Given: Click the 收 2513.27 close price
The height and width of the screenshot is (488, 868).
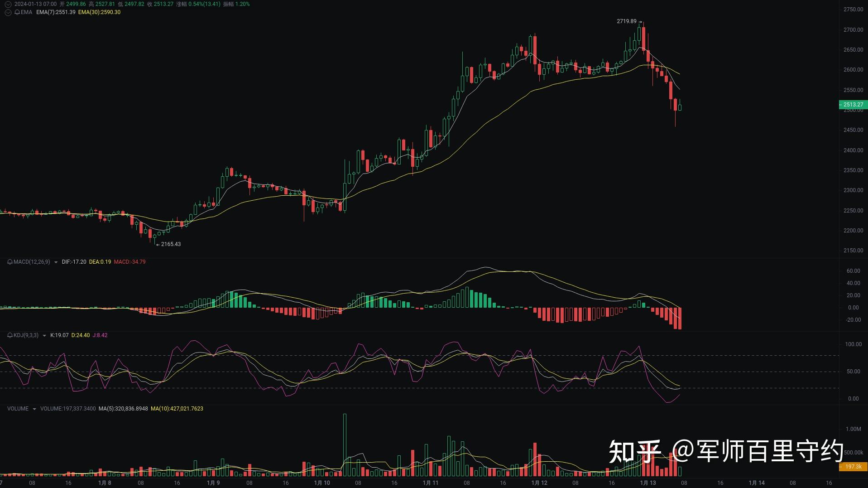Looking at the screenshot, I should [160, 4].
